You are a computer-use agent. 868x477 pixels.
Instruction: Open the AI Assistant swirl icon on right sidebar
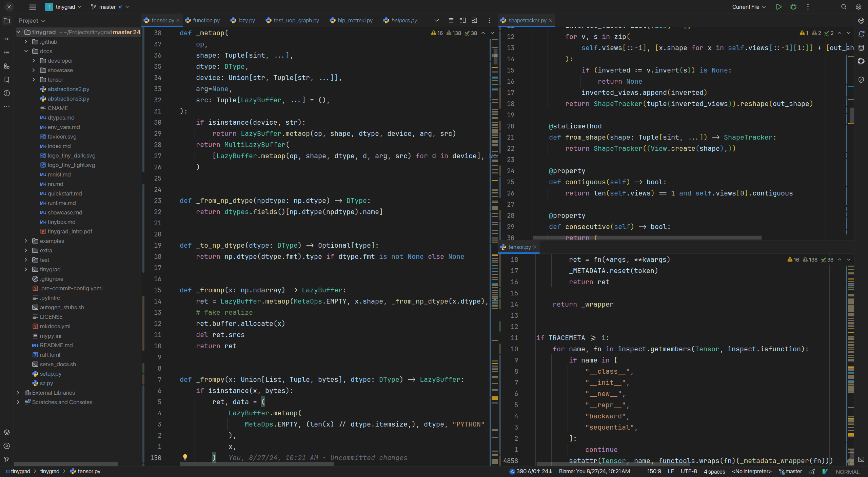pyautogui.click(x=861, y=61)
